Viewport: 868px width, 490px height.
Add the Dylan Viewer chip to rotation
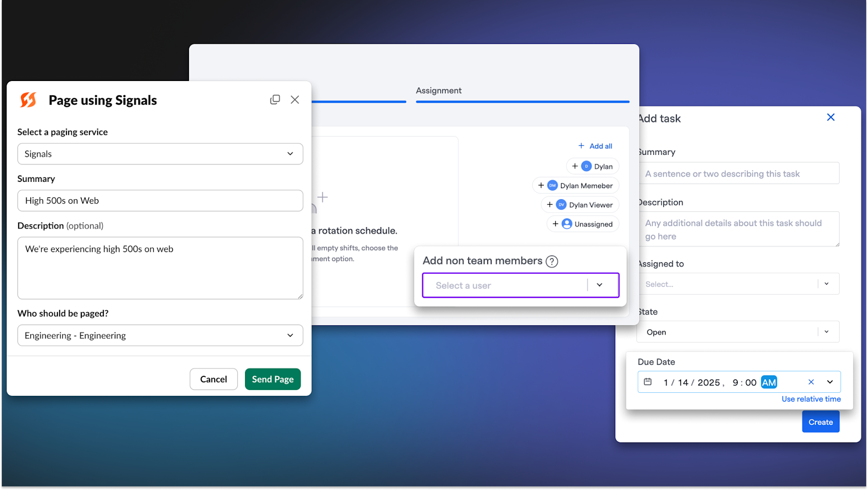tap(580, 205)
